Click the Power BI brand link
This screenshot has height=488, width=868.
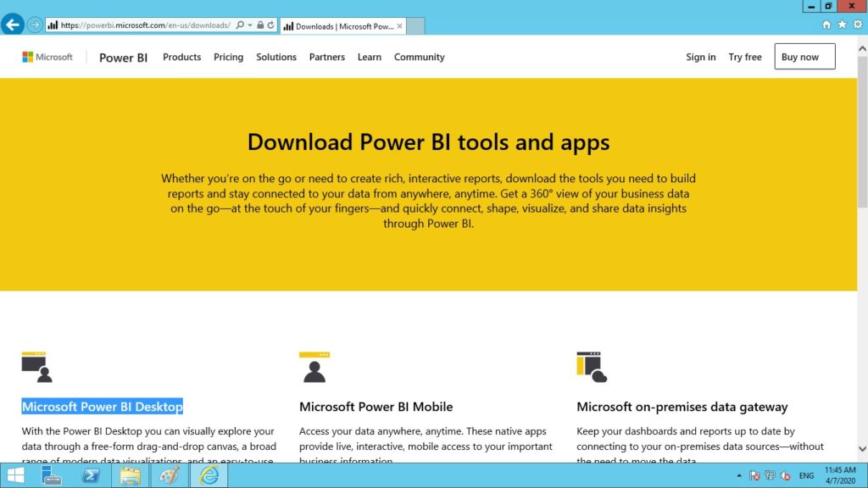(x=123, y=58)
